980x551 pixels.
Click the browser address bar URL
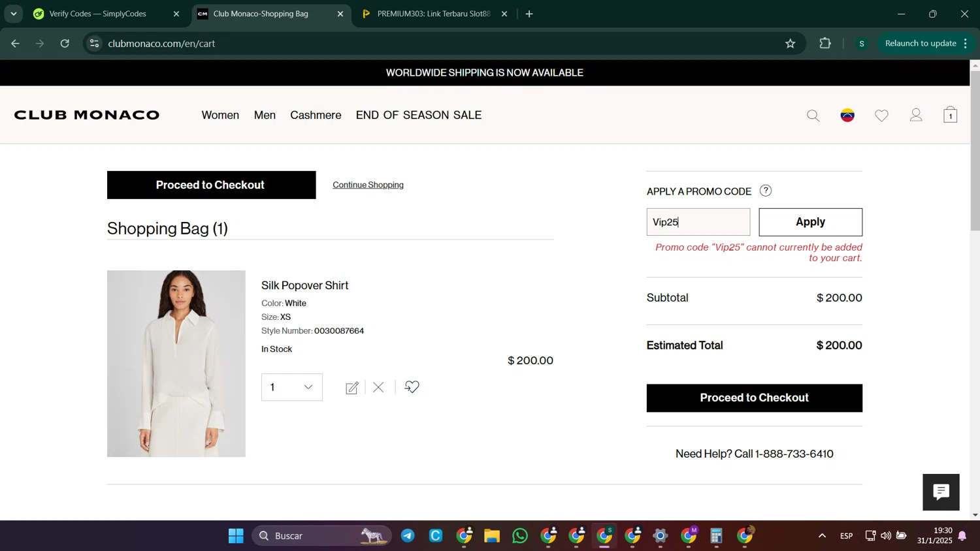click(x=161, y=44)
